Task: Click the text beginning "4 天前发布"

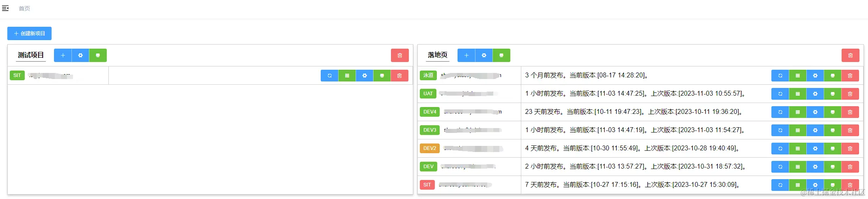Action: tap(633, 148)
